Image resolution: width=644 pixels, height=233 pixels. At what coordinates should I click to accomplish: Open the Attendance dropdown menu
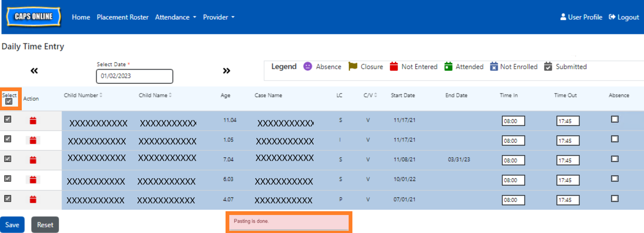click(x=176, y=17)
